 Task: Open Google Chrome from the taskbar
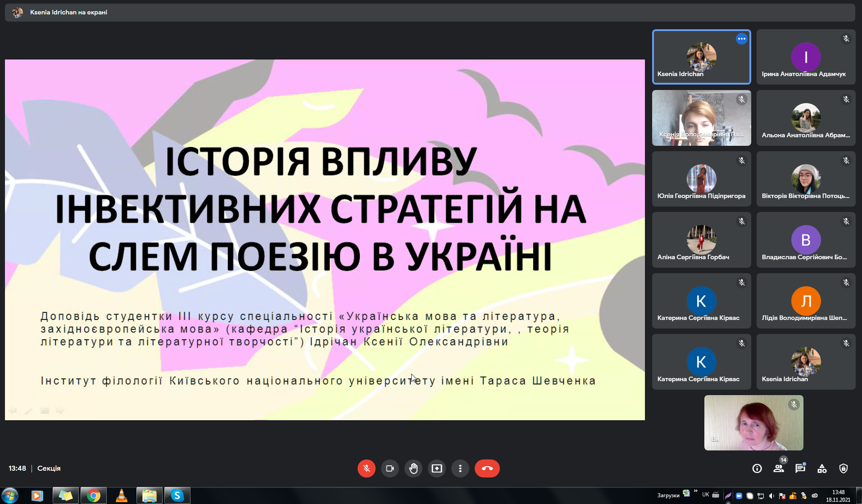[94, 495]
